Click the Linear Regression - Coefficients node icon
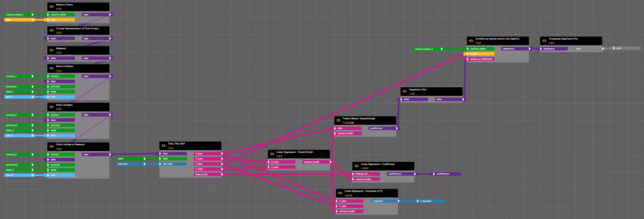Viewport: 644px width, 219px height. [x=356, y=166]
